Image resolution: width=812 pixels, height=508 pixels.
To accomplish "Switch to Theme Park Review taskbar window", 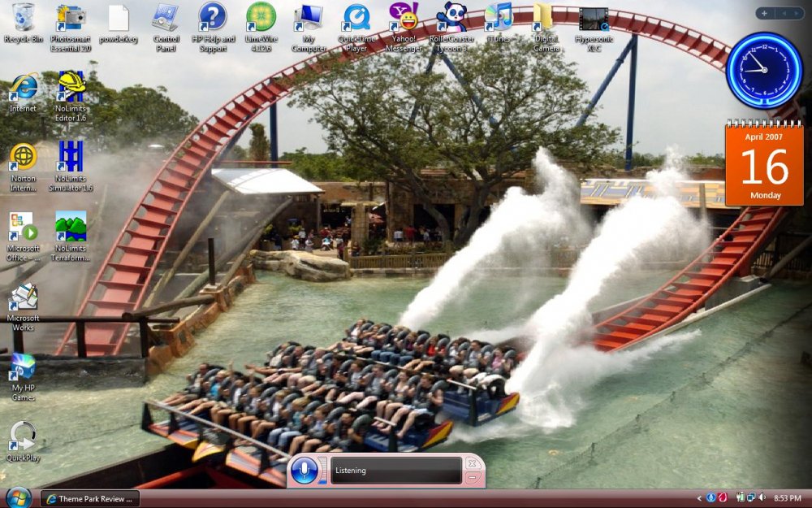I will tap(90, 498).
